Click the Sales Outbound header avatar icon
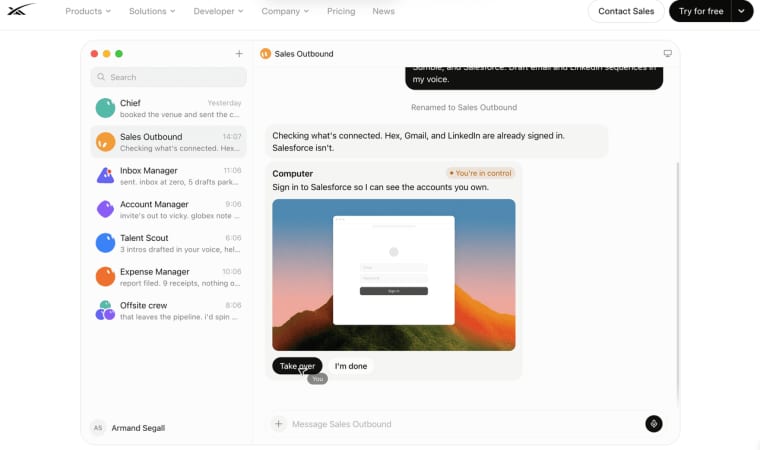Viewport: 760px width, 450px height. coord(265,54)
